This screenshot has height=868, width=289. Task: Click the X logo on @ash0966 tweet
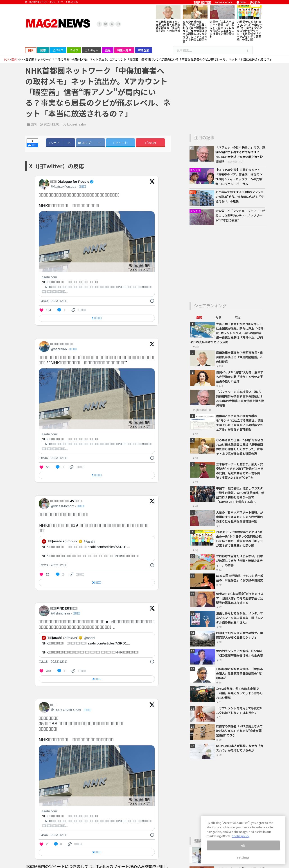[x=152, y=344]
